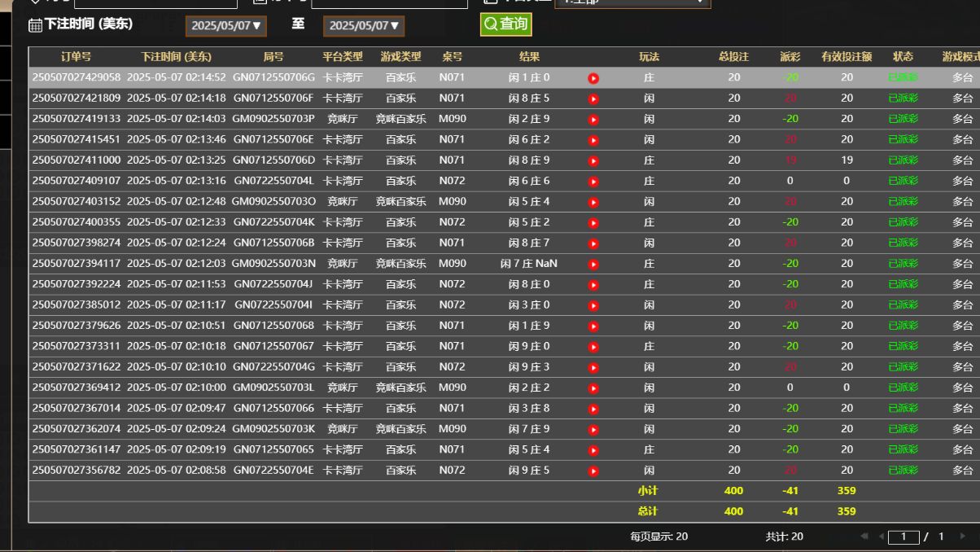Go to first page with double-arrow

(864, 537)
